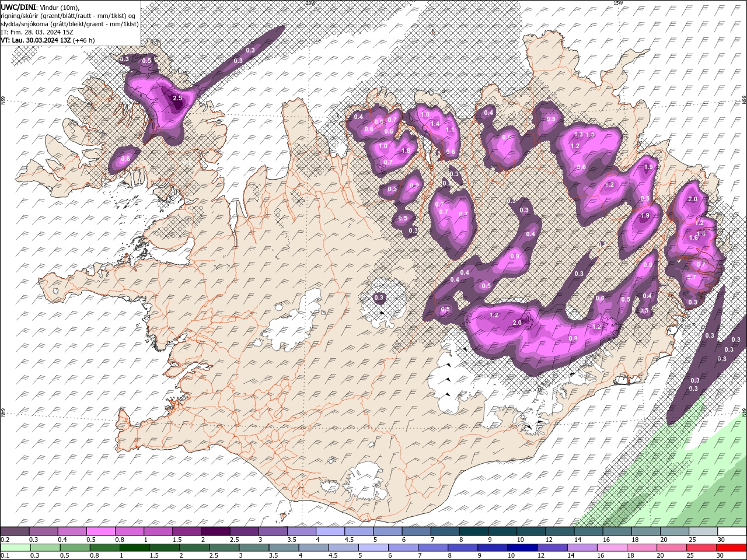Viewport: 747px width, 560px height.
Task: Select the palest green first swatch on the rain scale
Action: pos(15,548)
